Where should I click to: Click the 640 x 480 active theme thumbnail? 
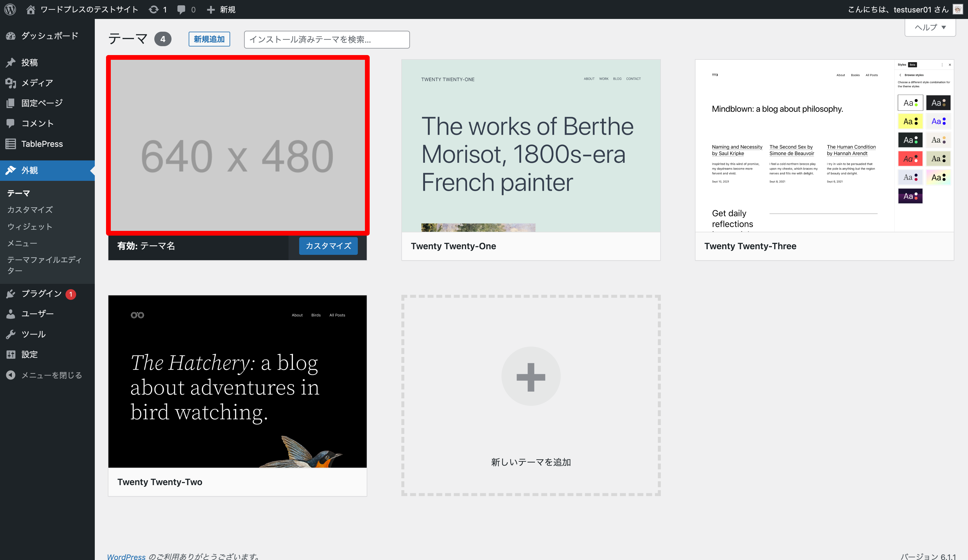237,145
